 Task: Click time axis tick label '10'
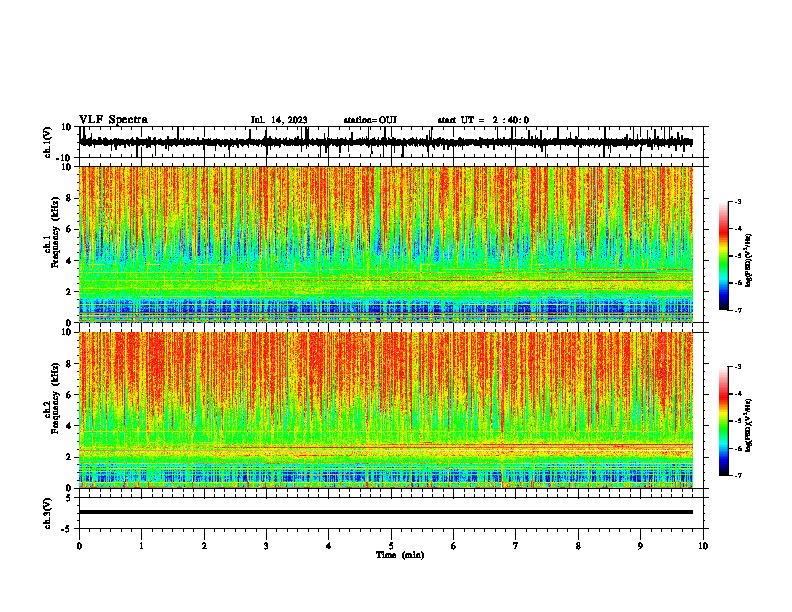703,546
